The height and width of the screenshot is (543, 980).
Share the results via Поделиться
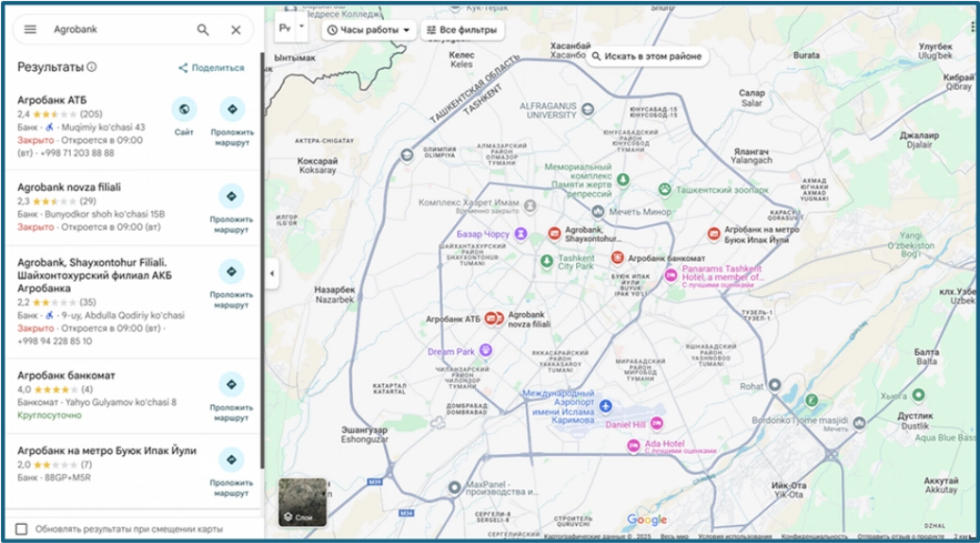[211, 67]
